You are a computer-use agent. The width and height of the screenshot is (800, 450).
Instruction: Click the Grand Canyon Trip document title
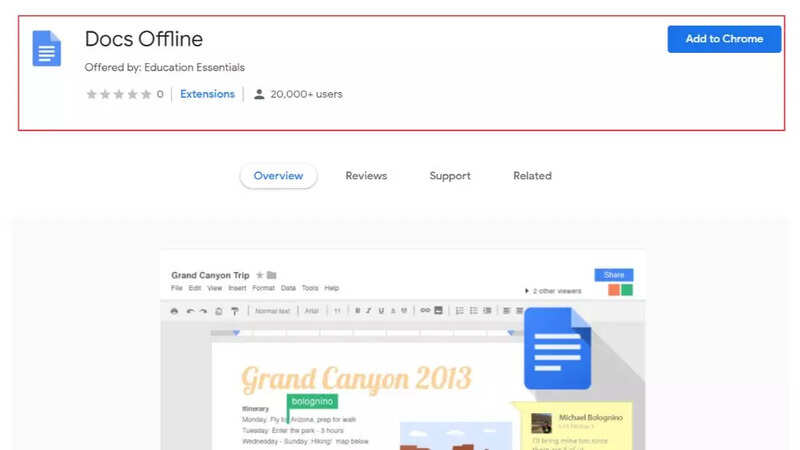[x=210, y=275]
